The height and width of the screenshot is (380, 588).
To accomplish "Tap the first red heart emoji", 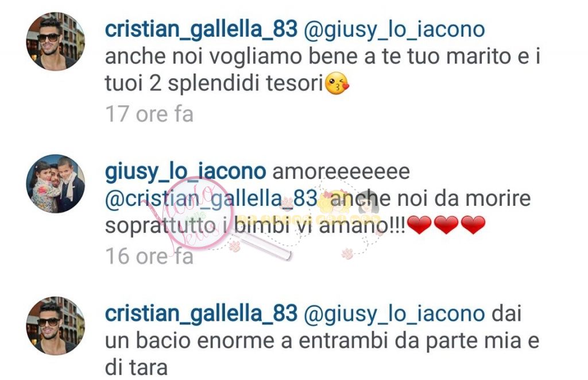I will (x=419, y=225).
